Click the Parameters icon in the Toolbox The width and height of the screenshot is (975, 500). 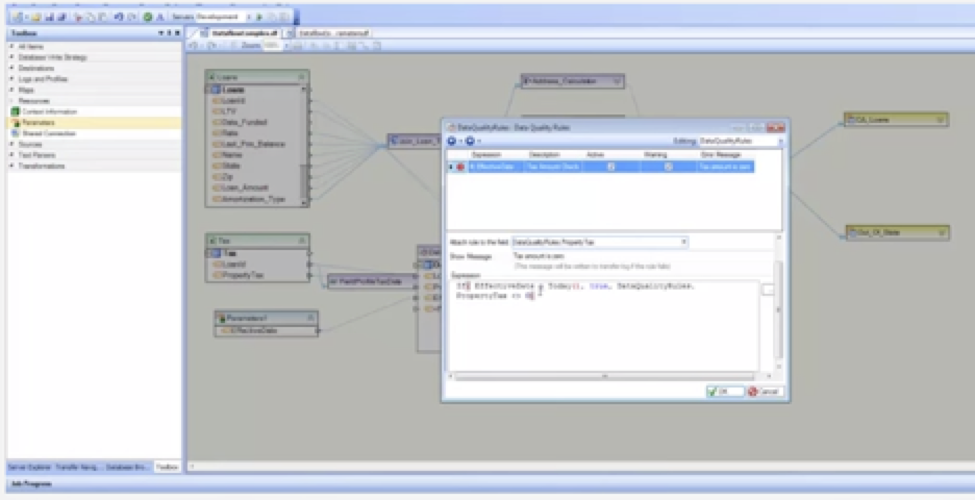(14, 123)
